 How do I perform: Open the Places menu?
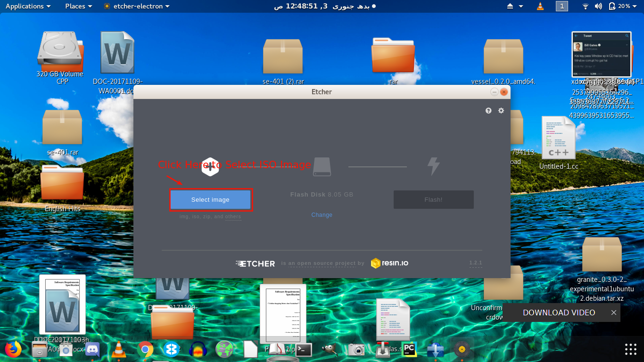click(79, 6)
